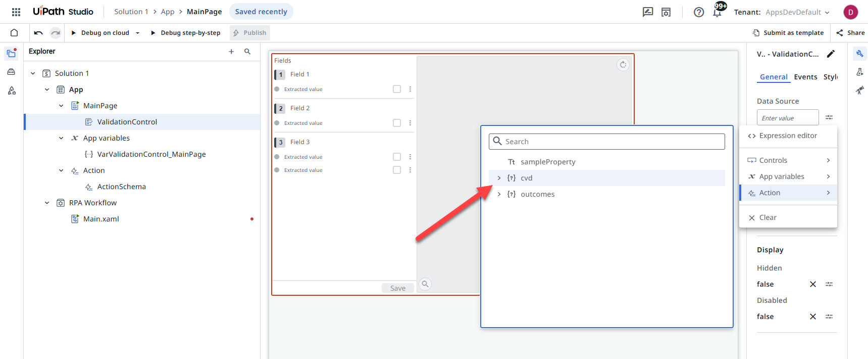The image size is (868, 359).
Task: Tick the first Field 3 extracted value checkbox
Action: coord(397,157)
